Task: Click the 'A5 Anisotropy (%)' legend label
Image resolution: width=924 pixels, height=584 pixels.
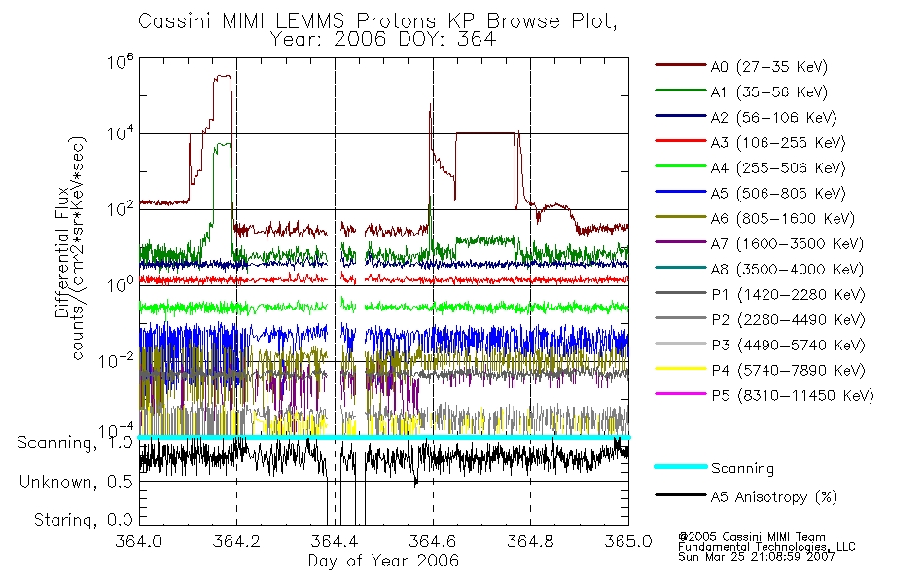Action: pyautogui.click(x=774, y=497)
